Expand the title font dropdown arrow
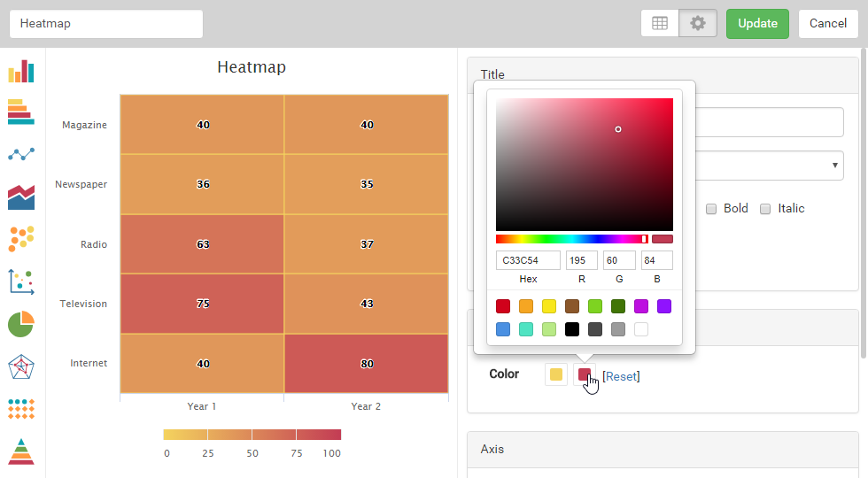 tap(835, 165)
